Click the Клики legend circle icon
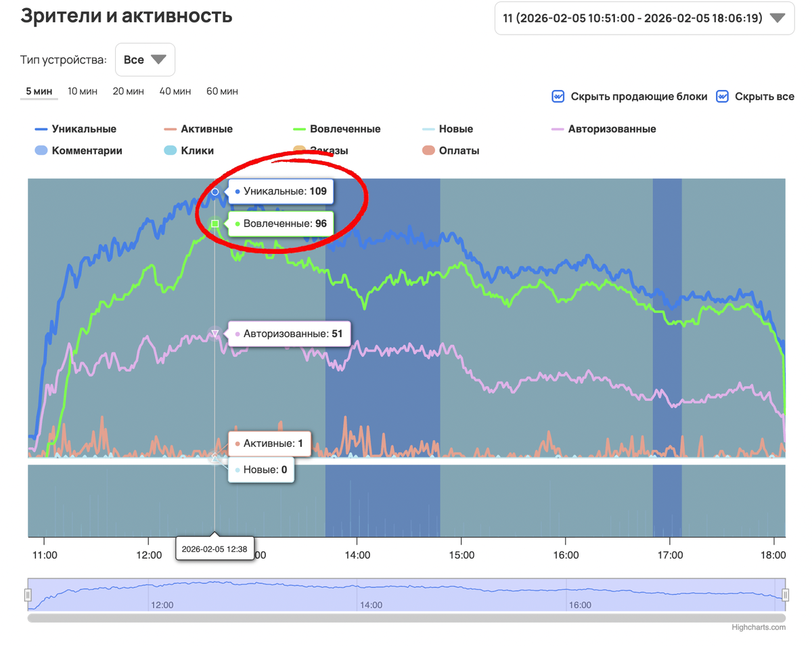The width and height of the screenshot is (812, 646). coord(171,151)
